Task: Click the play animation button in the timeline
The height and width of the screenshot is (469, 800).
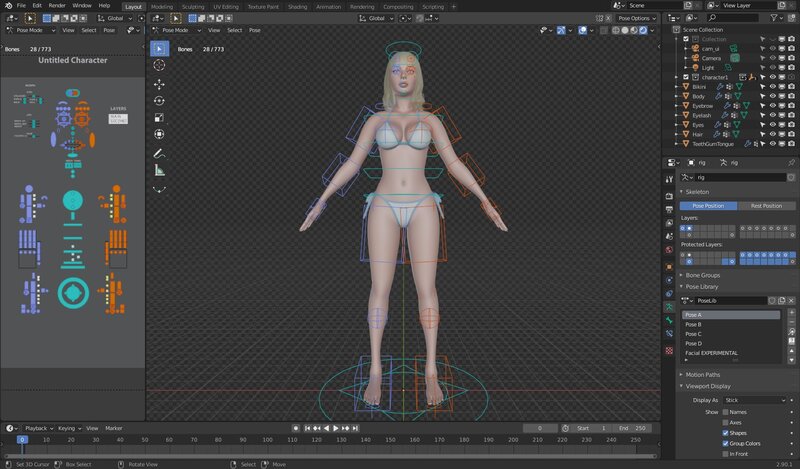Action: click(x=336, y=428)
